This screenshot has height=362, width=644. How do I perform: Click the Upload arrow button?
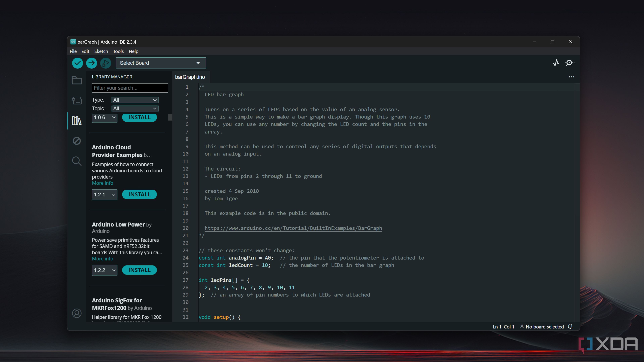(92, 63)
